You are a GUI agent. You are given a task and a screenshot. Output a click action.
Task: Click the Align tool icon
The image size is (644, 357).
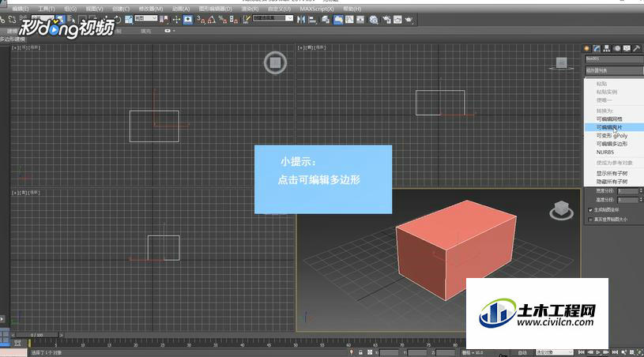(x=313, y=19)
